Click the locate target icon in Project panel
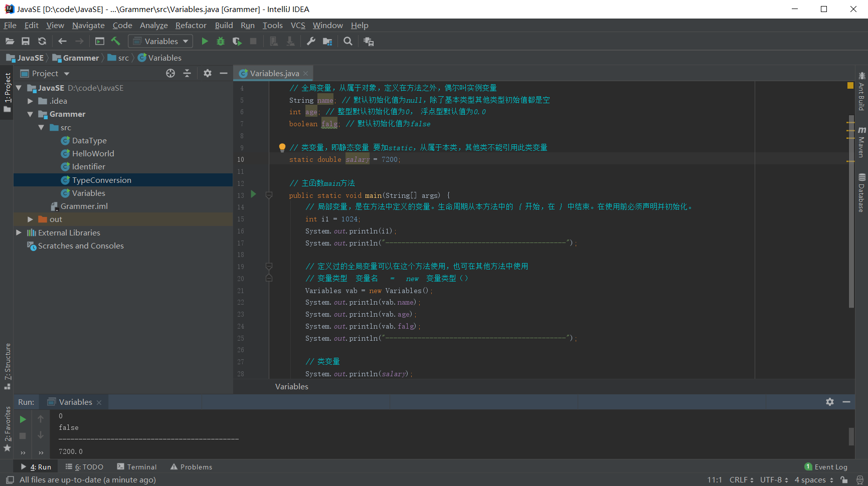868x486 pixels. [x=170, y=74]
